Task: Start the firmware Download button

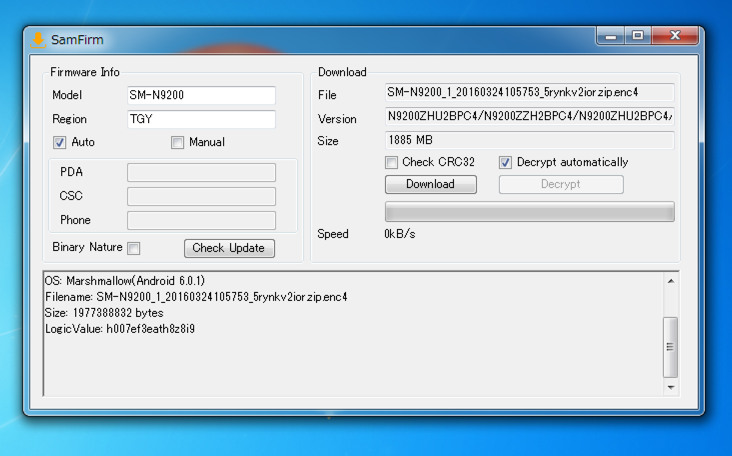Action: (x=430, y=184)
